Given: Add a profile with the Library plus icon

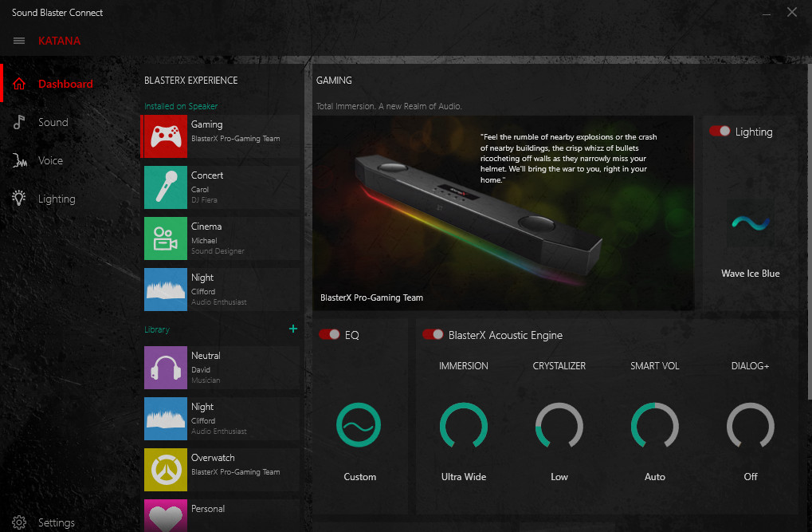Looking at the screenshot, I should pos(293,329).
